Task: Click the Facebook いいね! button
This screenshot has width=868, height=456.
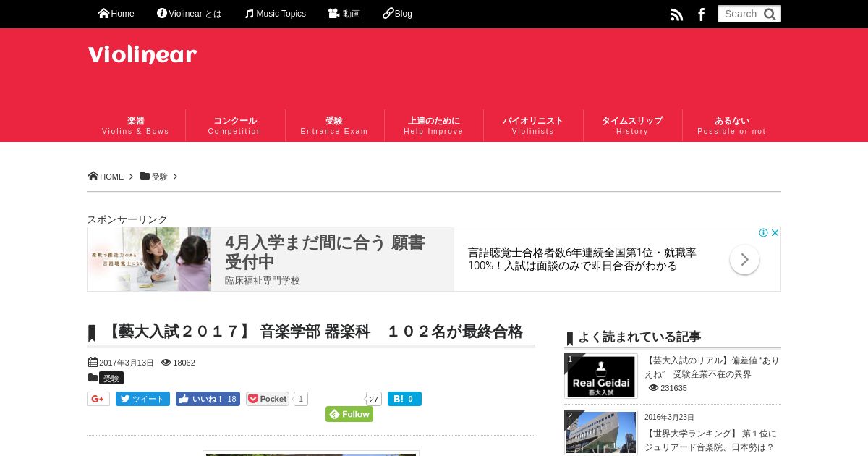Action: pos(208,399)
